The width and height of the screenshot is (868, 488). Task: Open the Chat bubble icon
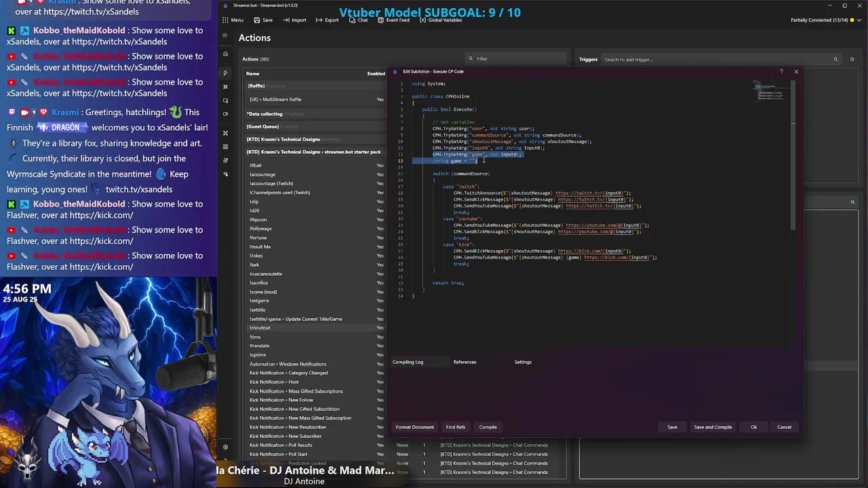point(352,20)
